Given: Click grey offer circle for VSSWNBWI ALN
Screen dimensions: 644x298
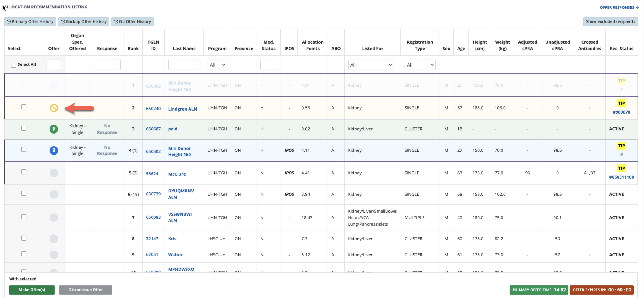Looking at the screenshot, I should point(54,218).
